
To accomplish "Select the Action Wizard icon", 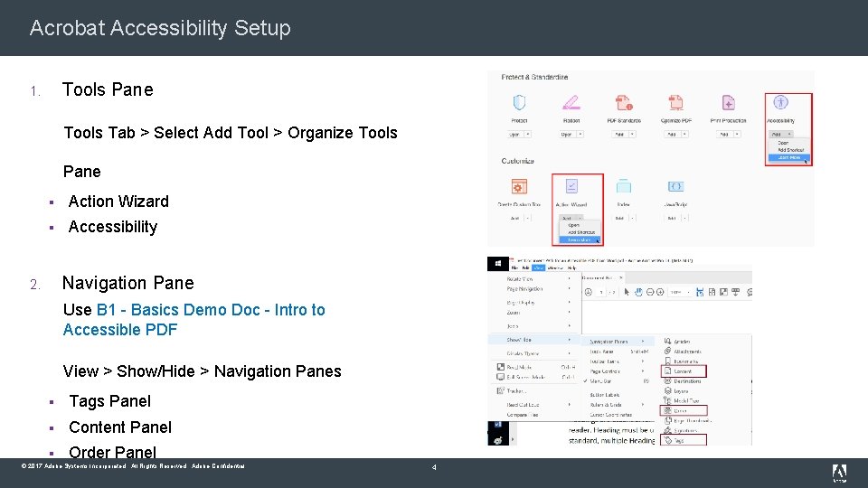I will [x=571, y=186].
